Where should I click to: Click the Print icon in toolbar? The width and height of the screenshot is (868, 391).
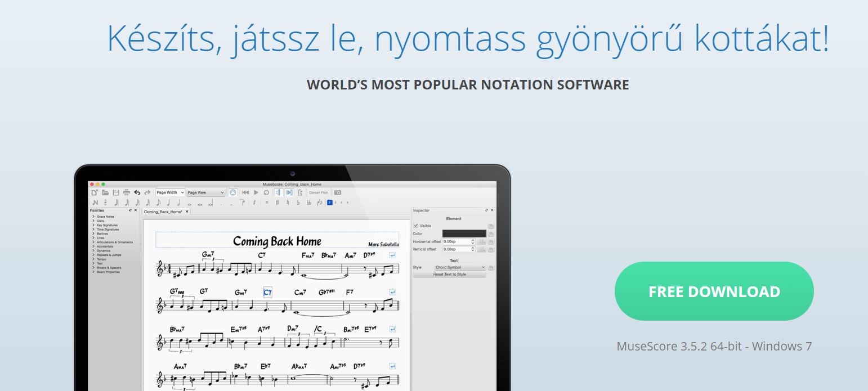[127, 192]
